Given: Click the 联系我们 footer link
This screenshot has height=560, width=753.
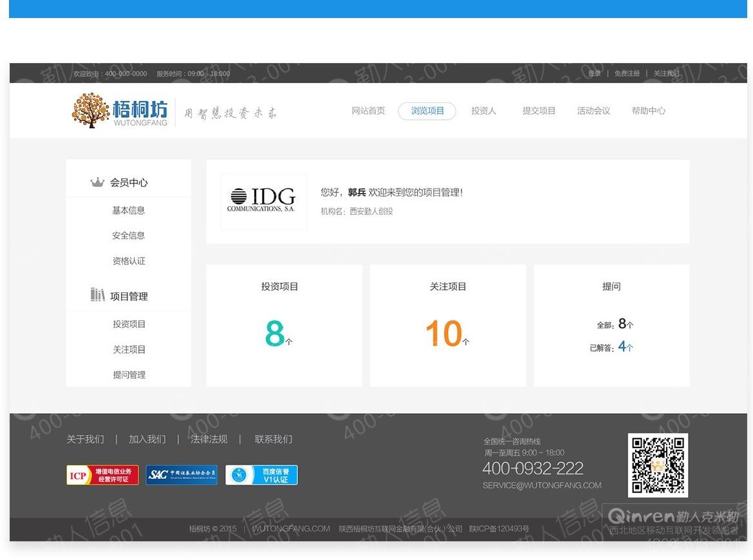Looking at the screenshot, I should tap(274, 439).
